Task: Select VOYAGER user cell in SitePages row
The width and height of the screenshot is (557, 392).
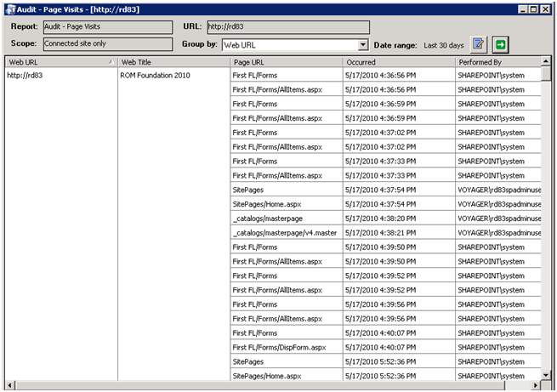Action: [498, 190]
